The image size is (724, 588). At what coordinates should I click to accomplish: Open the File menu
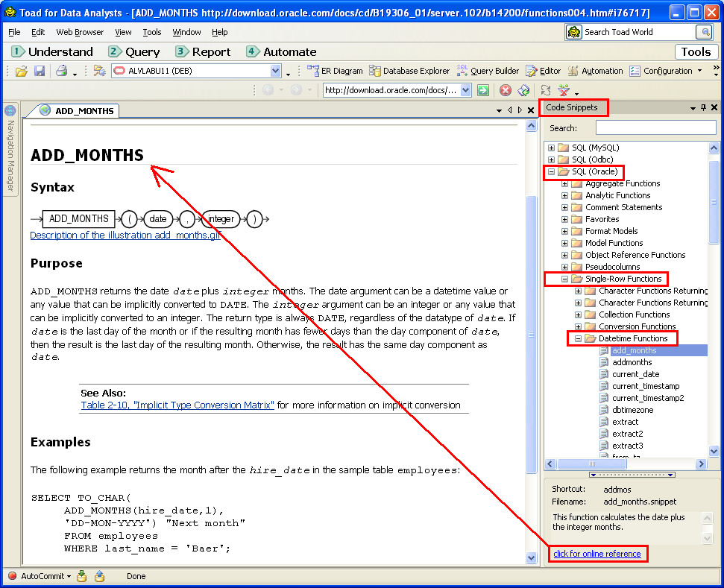click(x=14, y=32)
